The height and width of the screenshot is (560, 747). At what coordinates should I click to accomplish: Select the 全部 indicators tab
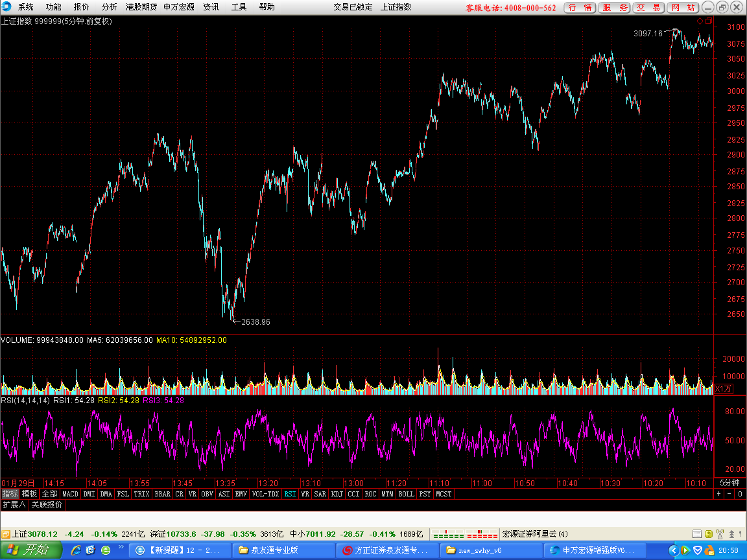coord(49,494)
